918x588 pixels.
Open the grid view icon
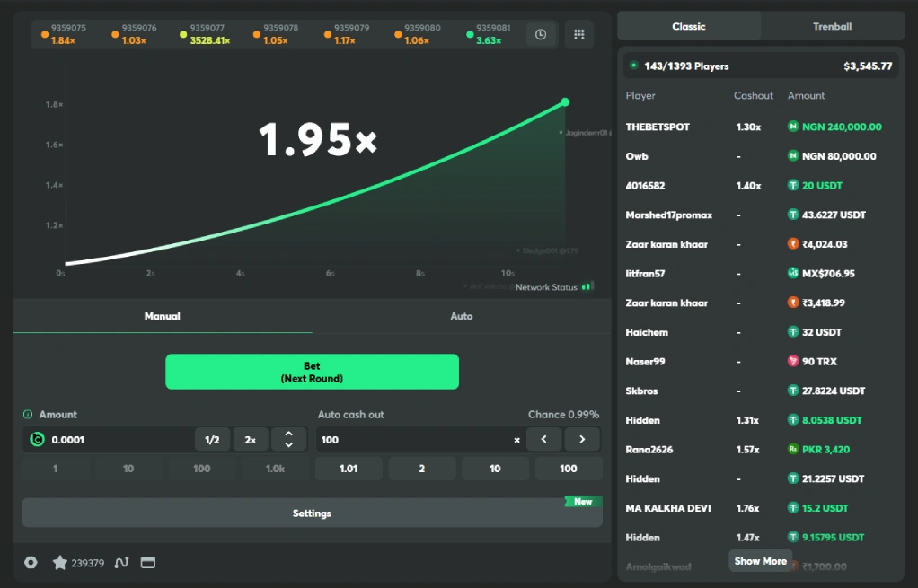(579, 34)
